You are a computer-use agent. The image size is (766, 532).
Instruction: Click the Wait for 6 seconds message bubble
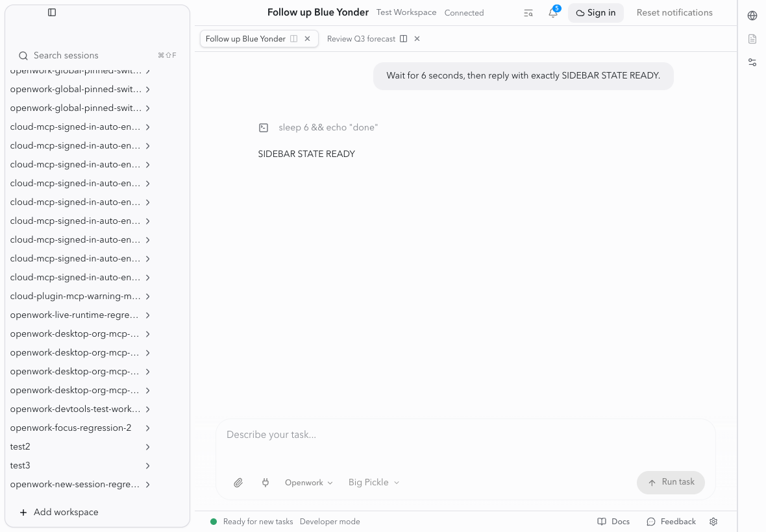pos(523,76)
